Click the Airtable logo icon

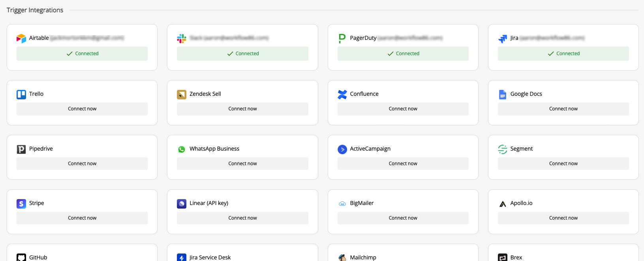pyautogui.click(x=21, y=38)
